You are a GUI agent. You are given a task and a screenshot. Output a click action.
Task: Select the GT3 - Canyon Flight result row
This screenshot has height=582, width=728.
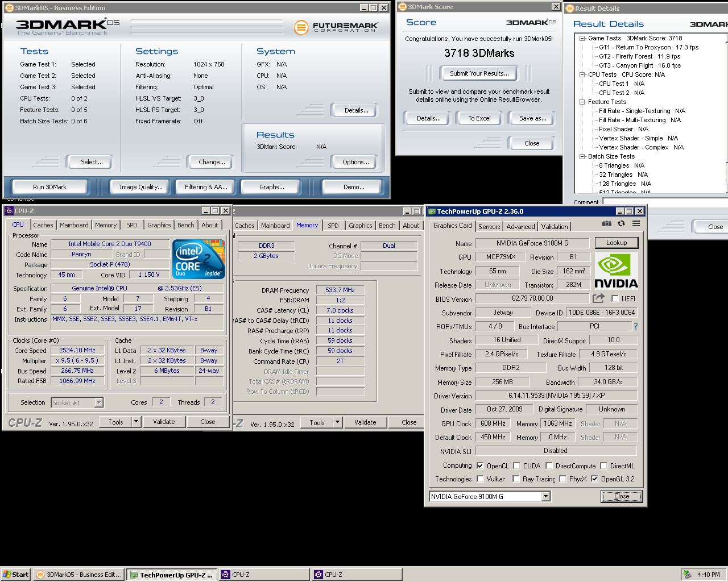click(x=640, y=65)
